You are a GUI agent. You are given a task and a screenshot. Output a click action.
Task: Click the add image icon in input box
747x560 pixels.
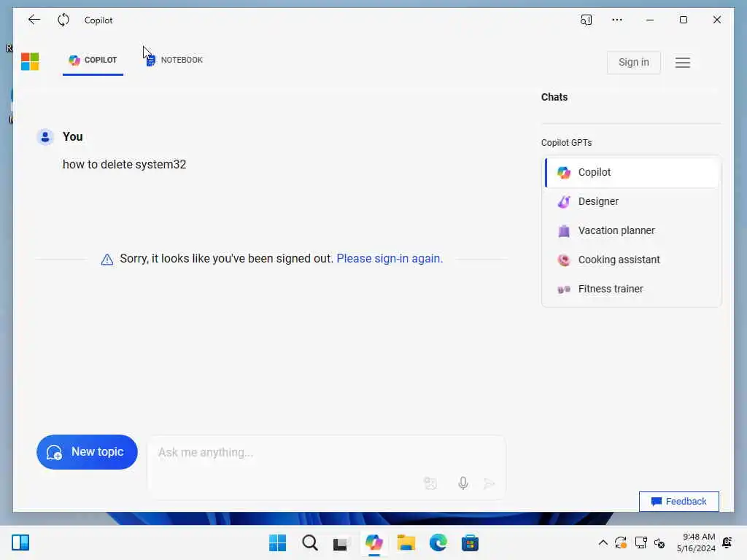click(x=430, y=483)
